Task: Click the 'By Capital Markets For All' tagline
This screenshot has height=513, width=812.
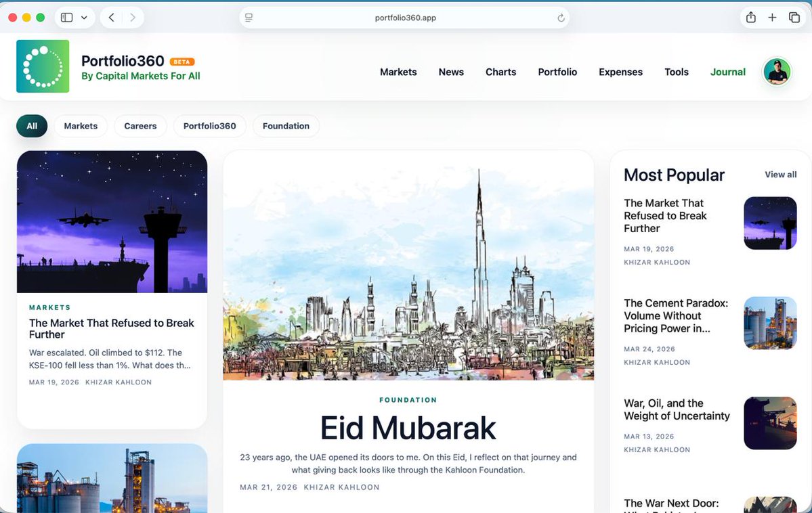Action: 140,76
